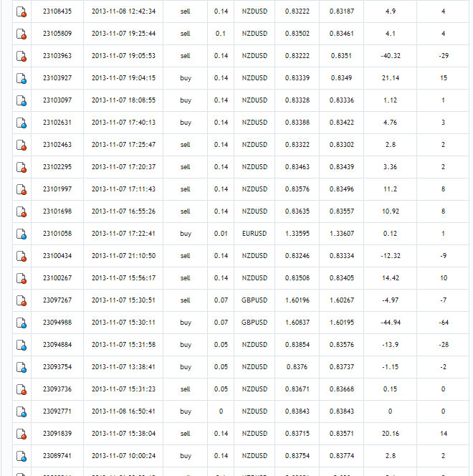Click the profit value 10.92
Image resolution: width=473 pixels, height=476 pixels.
(x=391, y=211)
